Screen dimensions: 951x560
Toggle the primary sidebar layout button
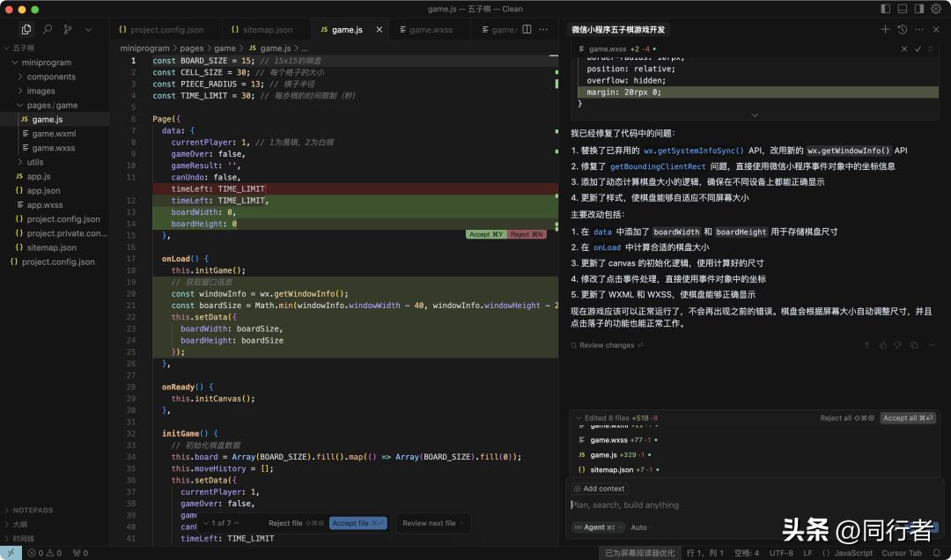(885, 9)
